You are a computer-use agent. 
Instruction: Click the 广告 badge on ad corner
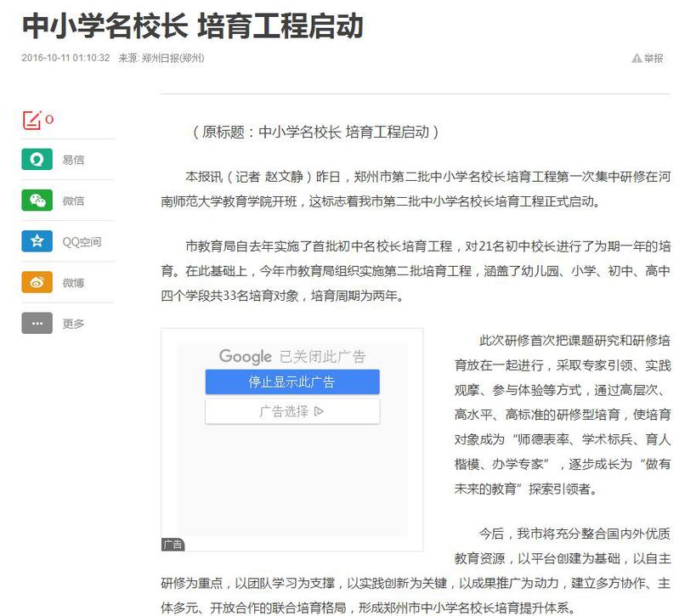coord(173,545)
